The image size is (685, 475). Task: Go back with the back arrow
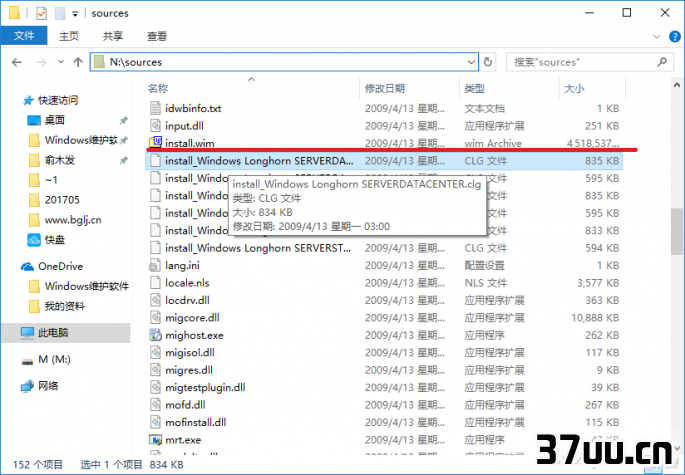pos(17,62)
